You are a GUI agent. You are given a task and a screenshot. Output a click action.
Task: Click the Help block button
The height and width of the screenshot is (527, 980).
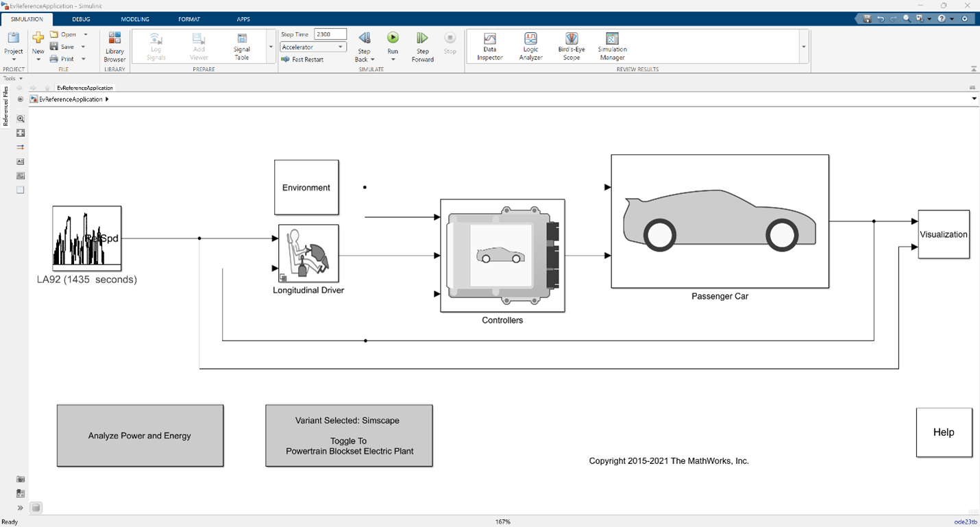tap(944, 432)
